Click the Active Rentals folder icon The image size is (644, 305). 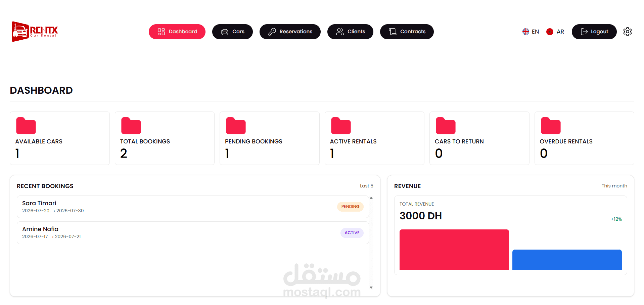click(x=341, y=126)
